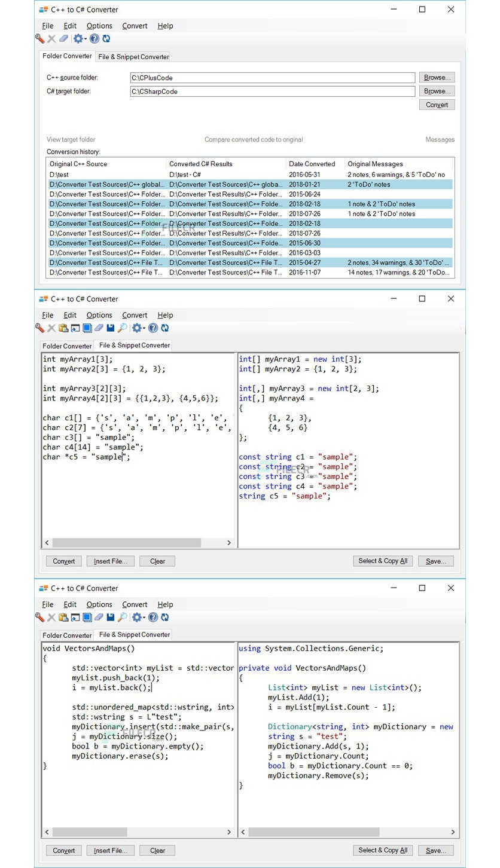Viewport: 500px width, 868px height.
Task: Click Clear button in middle window
Action: pos(157,561)
